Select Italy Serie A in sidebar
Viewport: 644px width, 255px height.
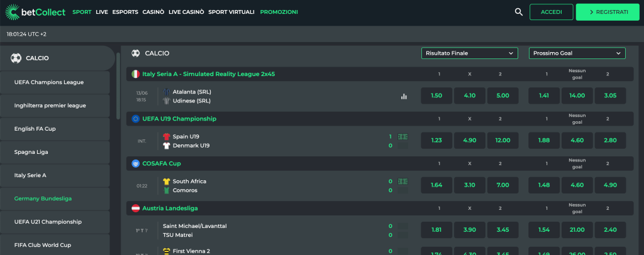55,175
